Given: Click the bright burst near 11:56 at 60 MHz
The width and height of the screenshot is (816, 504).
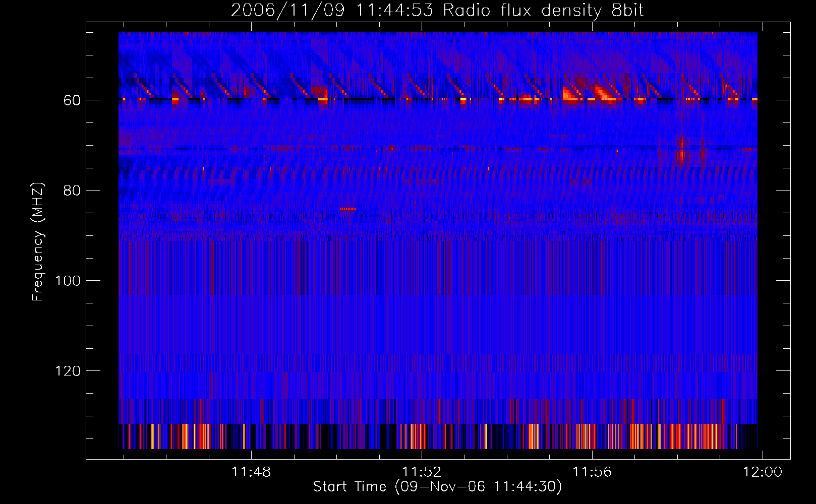Looking at the screenshot, I should 606,94.
